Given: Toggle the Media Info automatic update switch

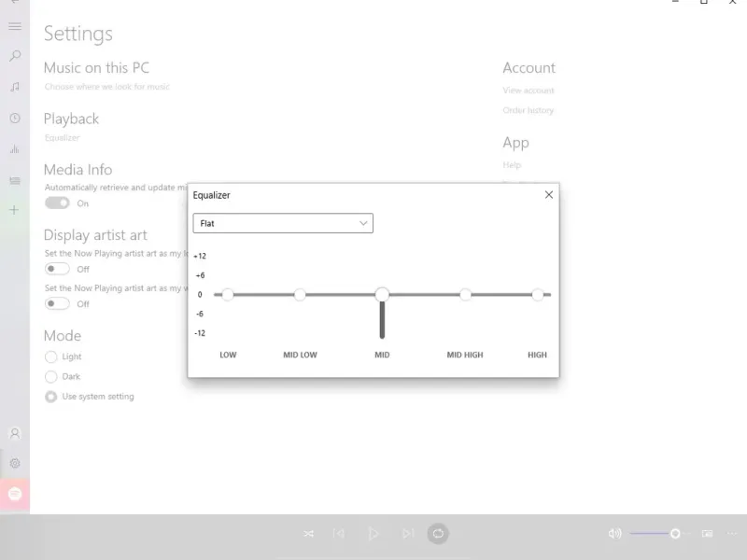Looking at the screenshot, I should pyautogui.click(x=57, y=203).
